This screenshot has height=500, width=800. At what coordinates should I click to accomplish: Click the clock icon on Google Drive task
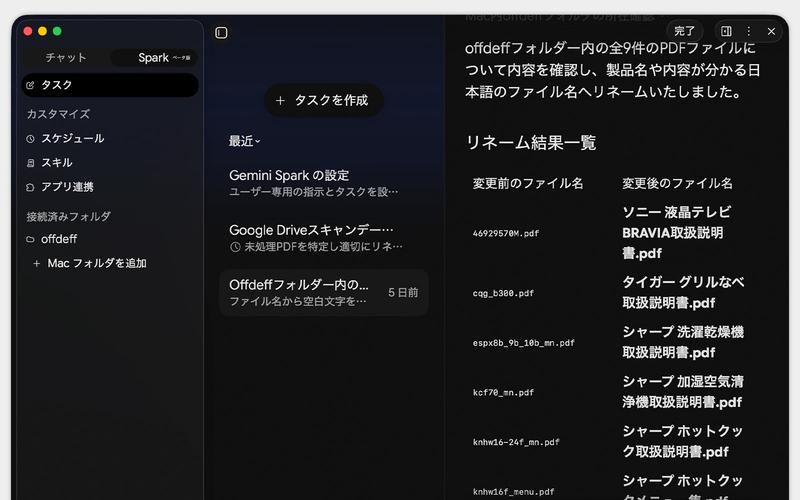pyautogui.click(x=235, y=247)
